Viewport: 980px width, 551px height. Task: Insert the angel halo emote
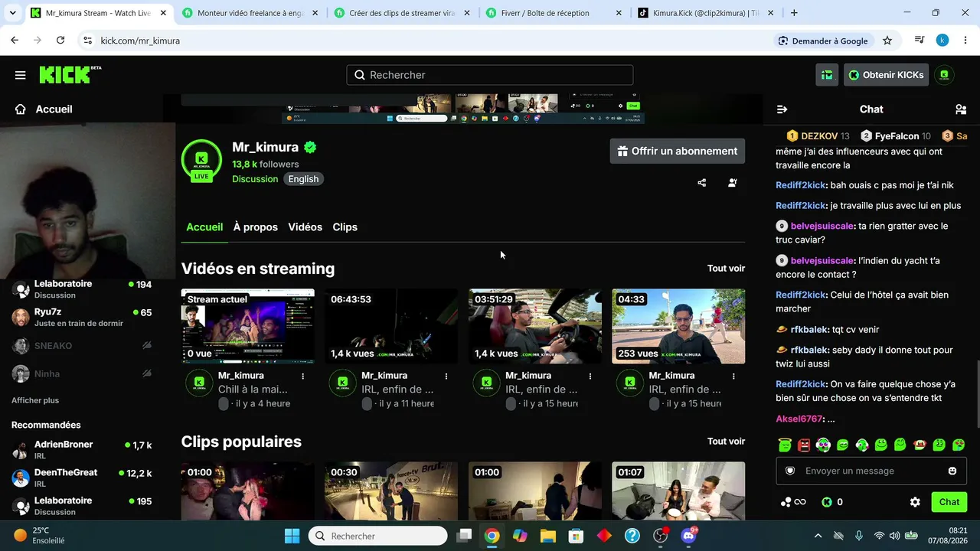(x=785, y=445)
